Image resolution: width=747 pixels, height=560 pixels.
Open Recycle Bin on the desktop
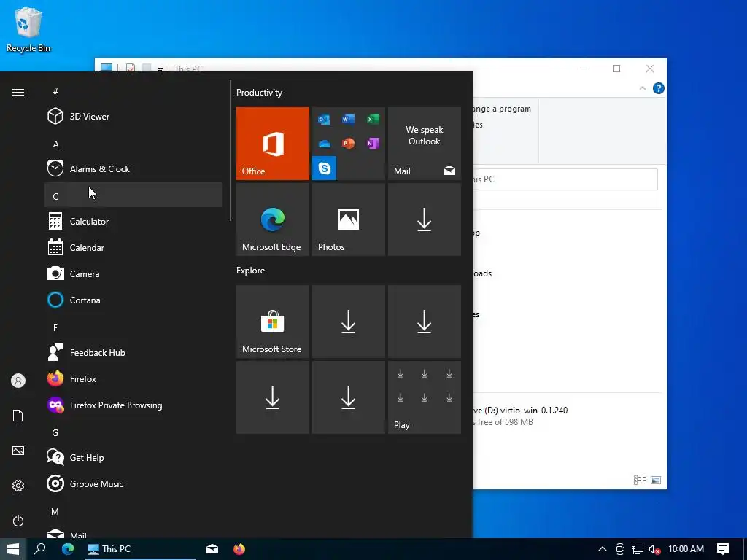pos(28,29)
